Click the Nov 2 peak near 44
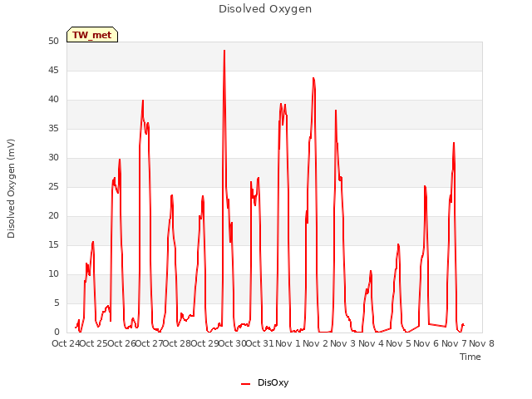Screen dimensions: 532x399 tap(313, 78)
